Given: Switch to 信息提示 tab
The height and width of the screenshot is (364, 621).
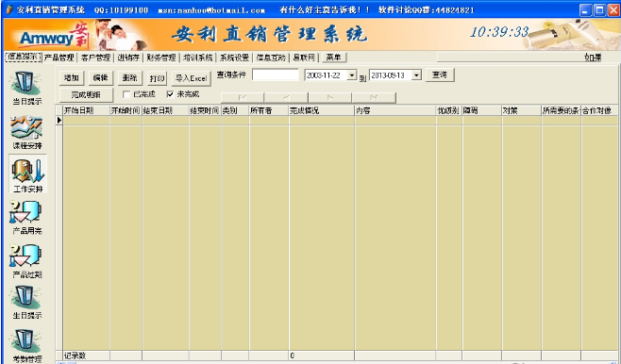Looking at the screenshot, I should coord(23,57).
